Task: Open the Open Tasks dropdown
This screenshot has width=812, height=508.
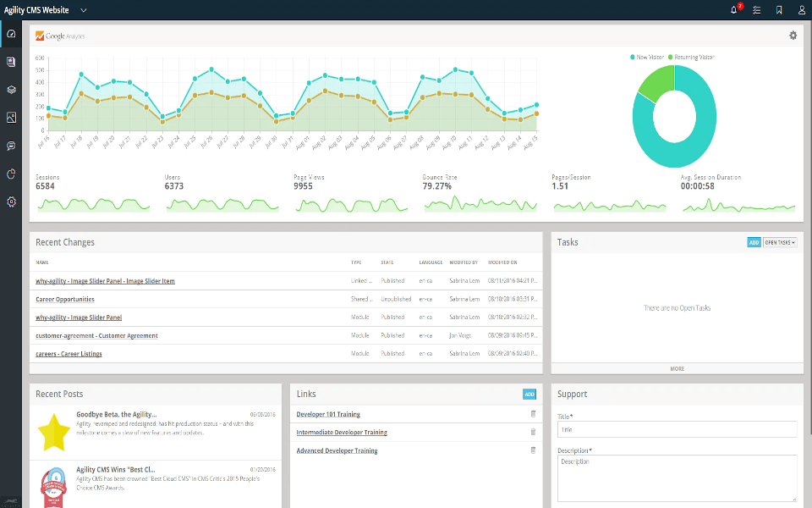Action: (x=780, y=242)
